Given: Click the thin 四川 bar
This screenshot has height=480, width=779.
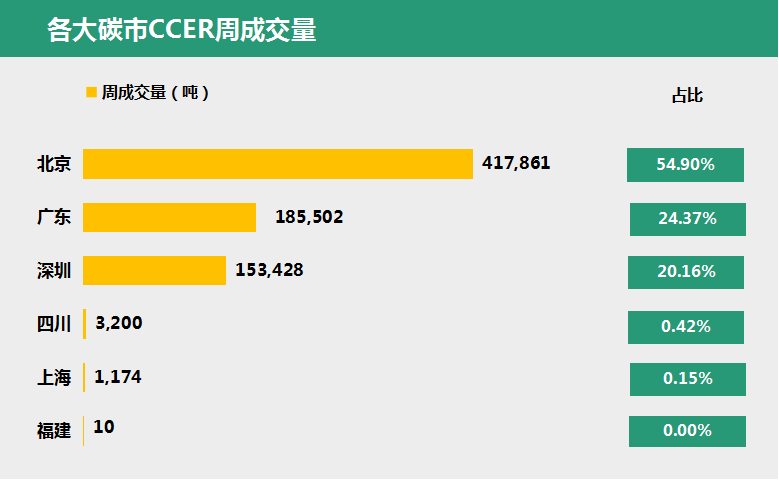Looking at the screenshot, I should pos(84,324).
